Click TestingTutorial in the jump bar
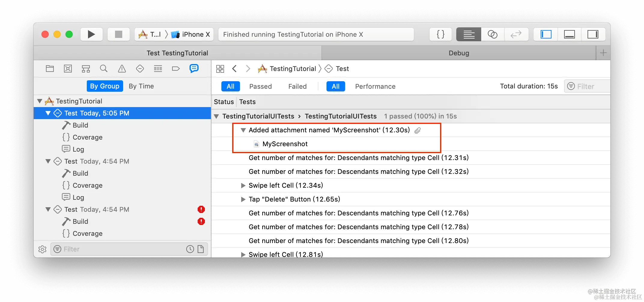The height and width of the screenshot is (302, 644). tap(287, 69)
